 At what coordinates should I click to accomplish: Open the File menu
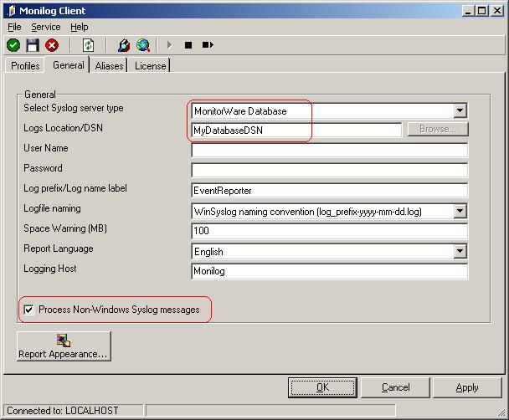click(x=14, y=27)
